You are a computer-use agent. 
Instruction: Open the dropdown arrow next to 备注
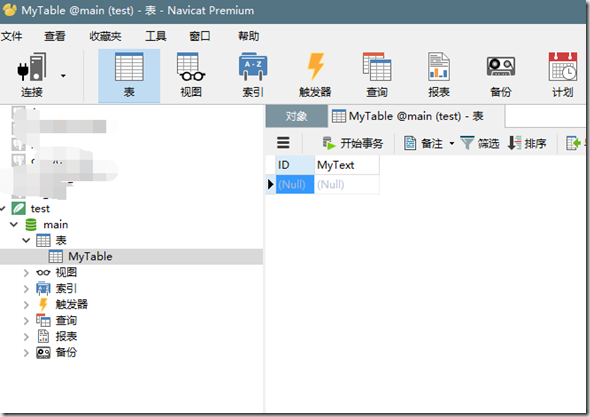click(x=452, y=143)
